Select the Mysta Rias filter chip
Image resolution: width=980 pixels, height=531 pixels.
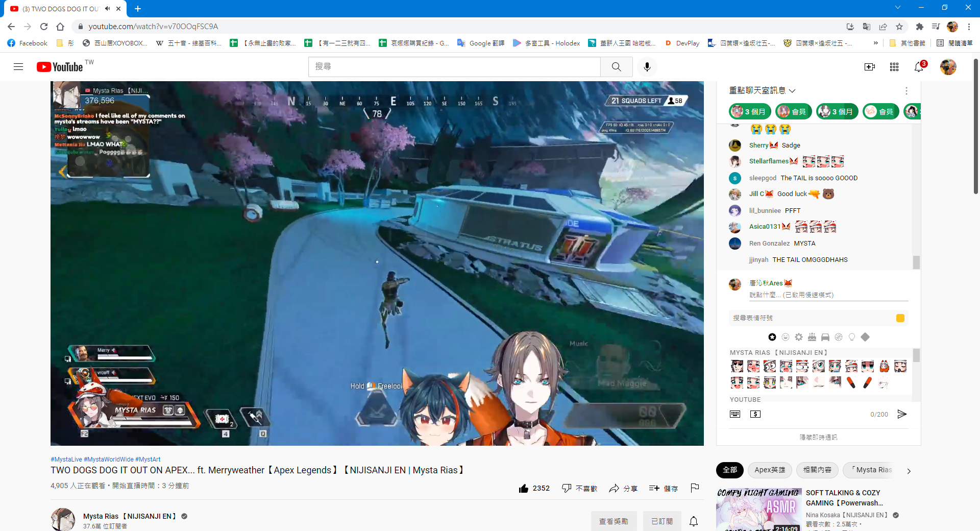871,470
